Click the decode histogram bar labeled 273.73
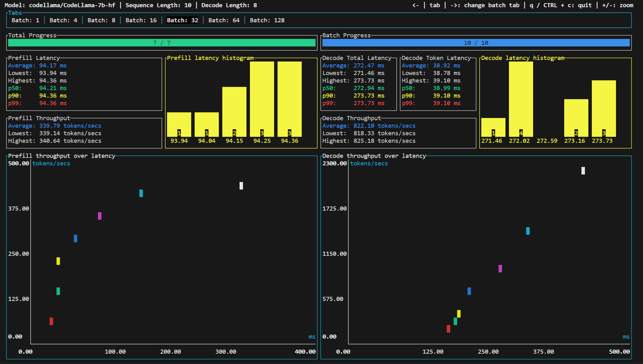Viewport: 643px width, 364px height. 604,108
